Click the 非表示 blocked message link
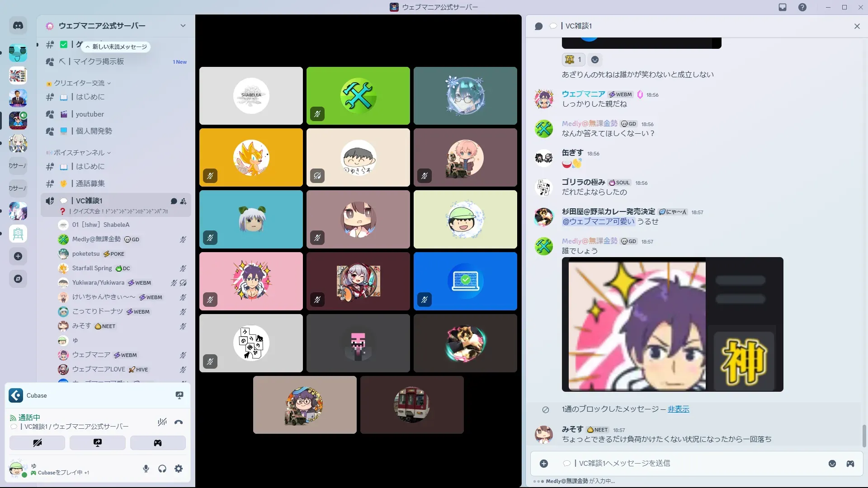This screenshot has height=488, width=868. [x=678, y=409]
